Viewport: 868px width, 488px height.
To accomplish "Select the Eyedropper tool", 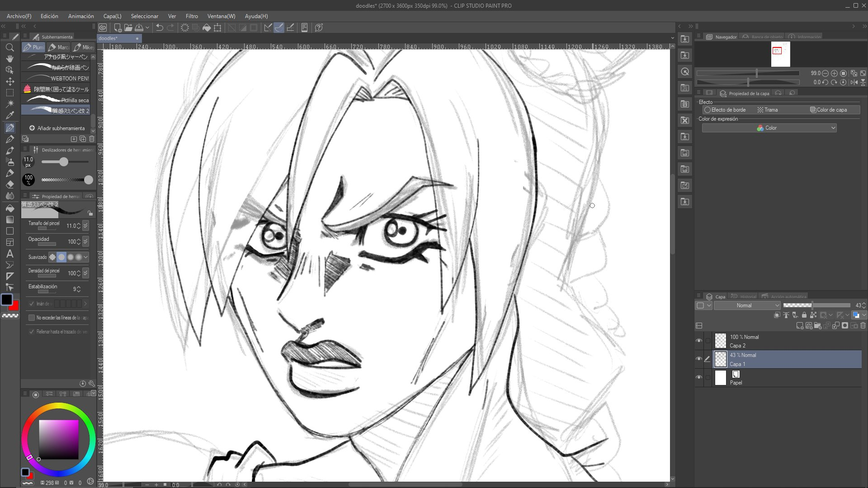I will tap(9, 115).
